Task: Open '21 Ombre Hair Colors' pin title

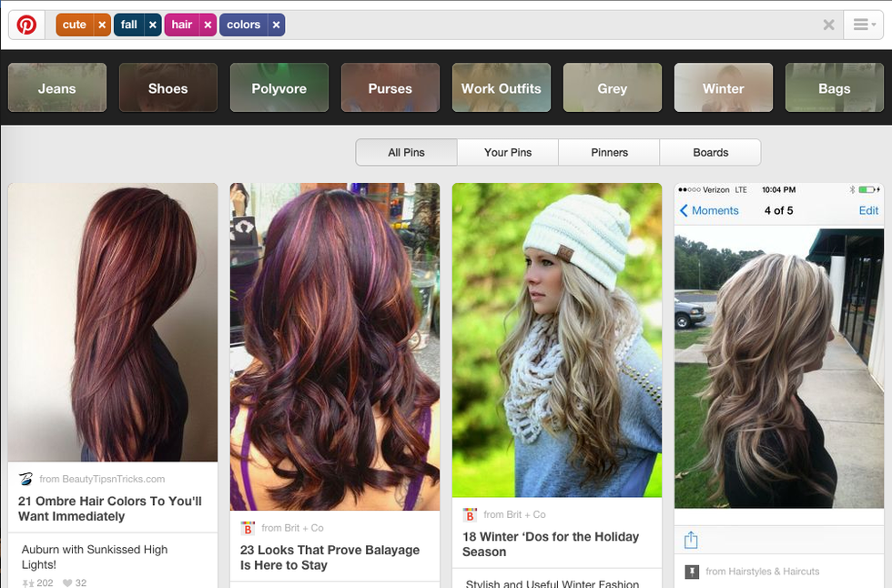Action: (x=110, y=508)
